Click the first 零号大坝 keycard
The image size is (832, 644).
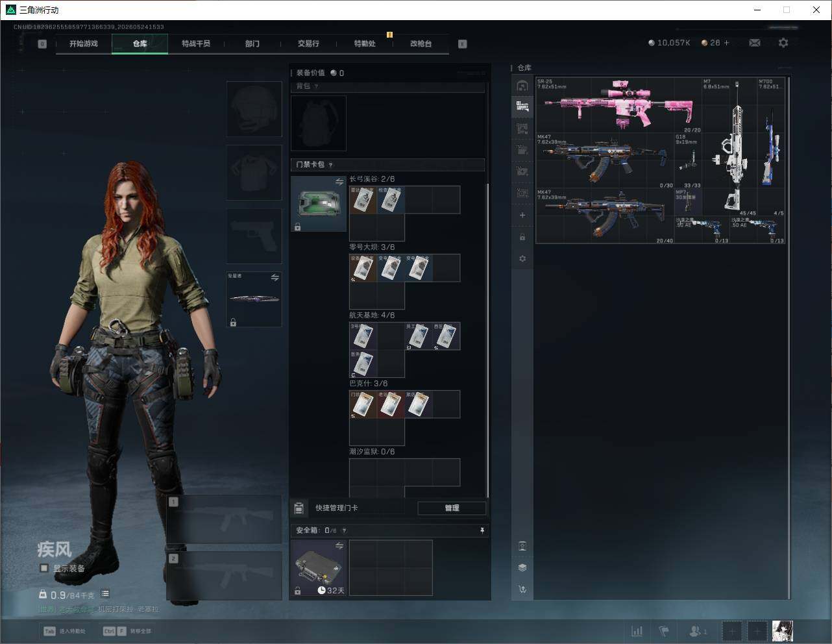[x=363, y=268]
